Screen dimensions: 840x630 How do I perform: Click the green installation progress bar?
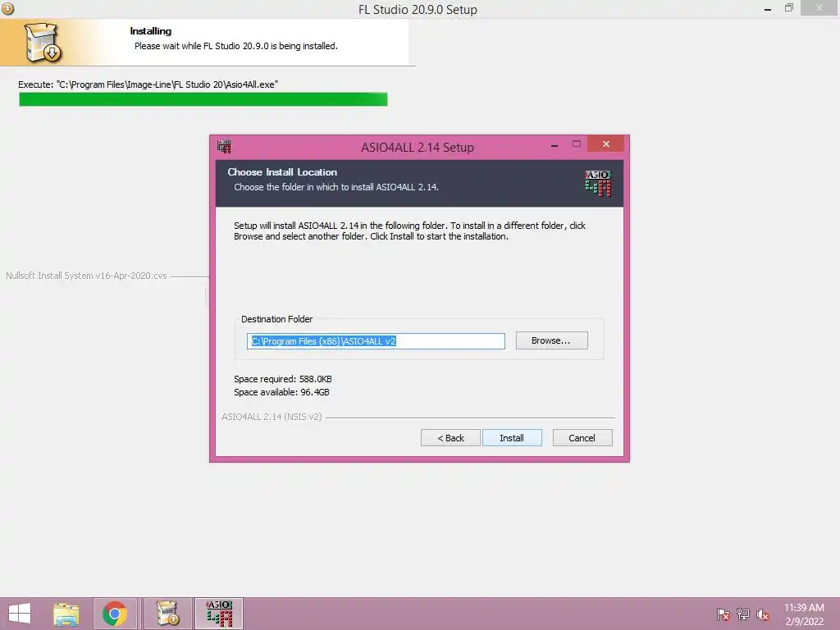[x=203, y=99]
